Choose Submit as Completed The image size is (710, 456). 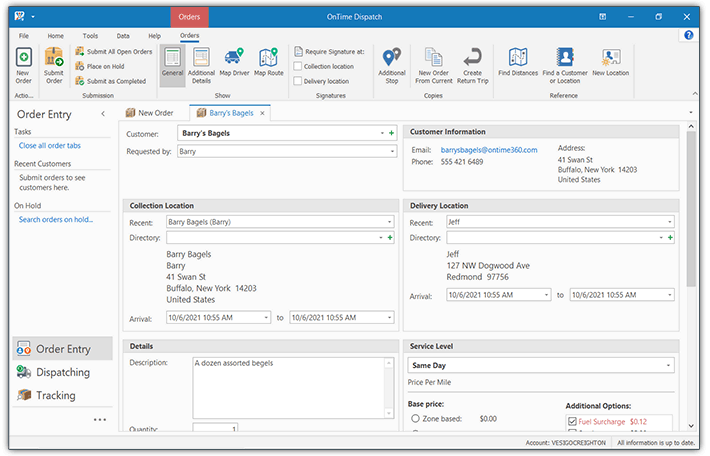pos(111,82)
